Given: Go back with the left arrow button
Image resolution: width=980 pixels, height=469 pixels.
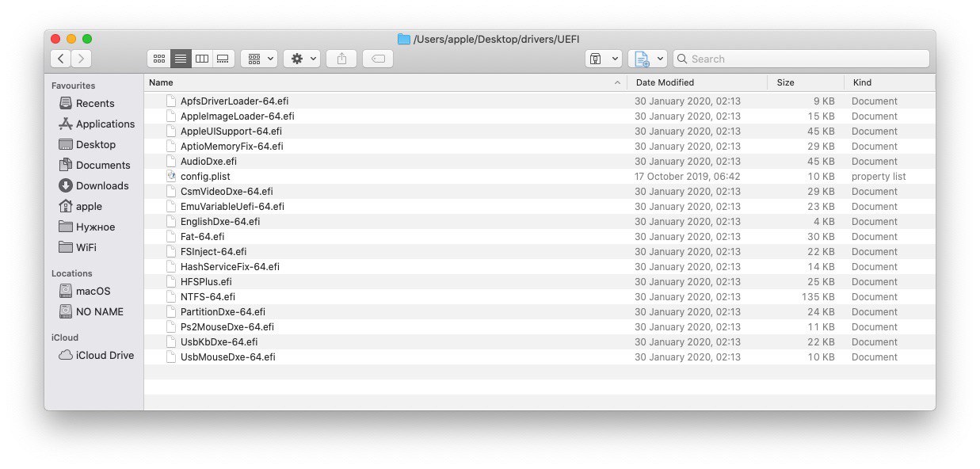Looking at the screenshot, I should pos(61,59).
